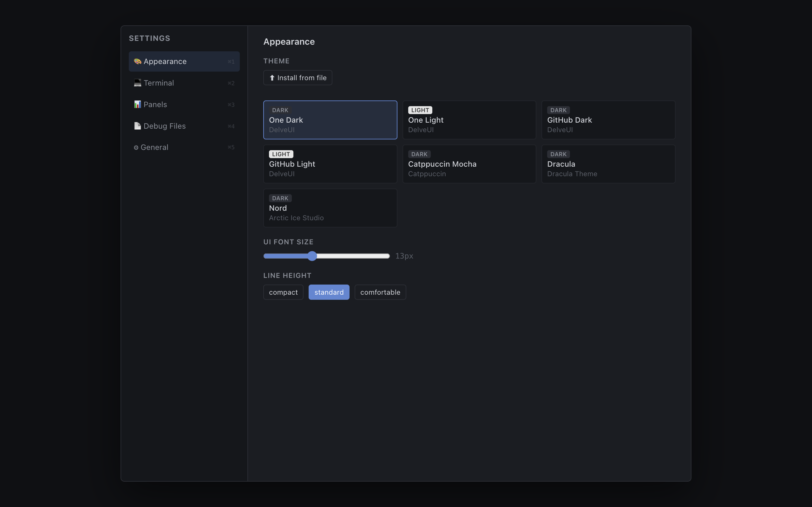Click the UI font size slider handle
Image resolution: width=812 pixels, height=507 pixels.
coord(312,256)
